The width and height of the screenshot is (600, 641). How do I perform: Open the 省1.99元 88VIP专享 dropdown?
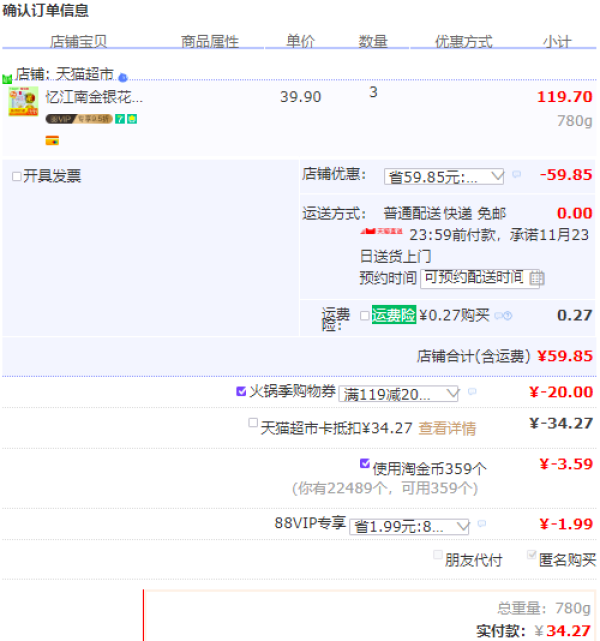tap(410, 527)
